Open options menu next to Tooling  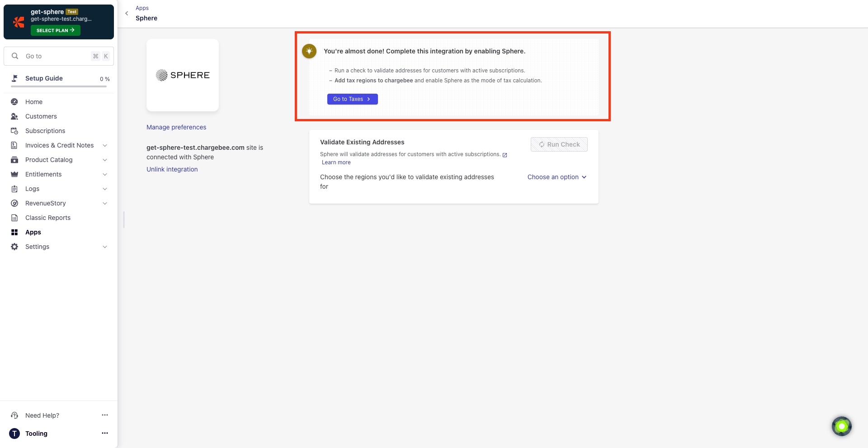pyautogui.click(x=105, y=433)
